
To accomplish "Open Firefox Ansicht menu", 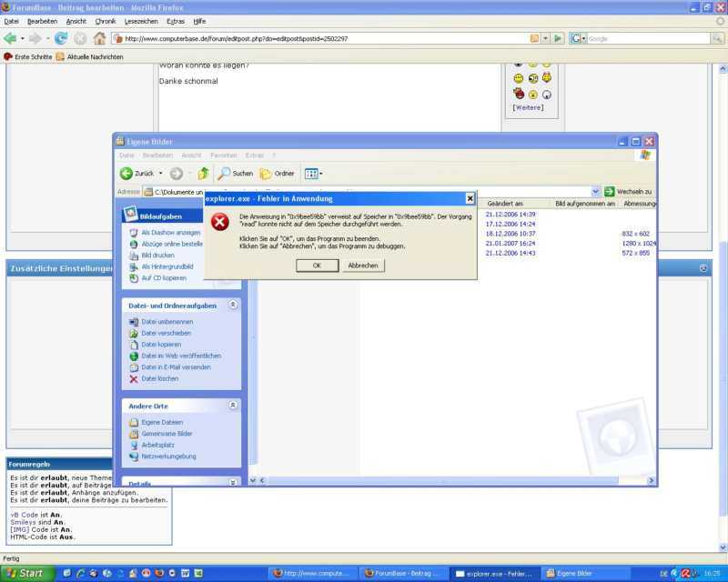I will [76, 21].
